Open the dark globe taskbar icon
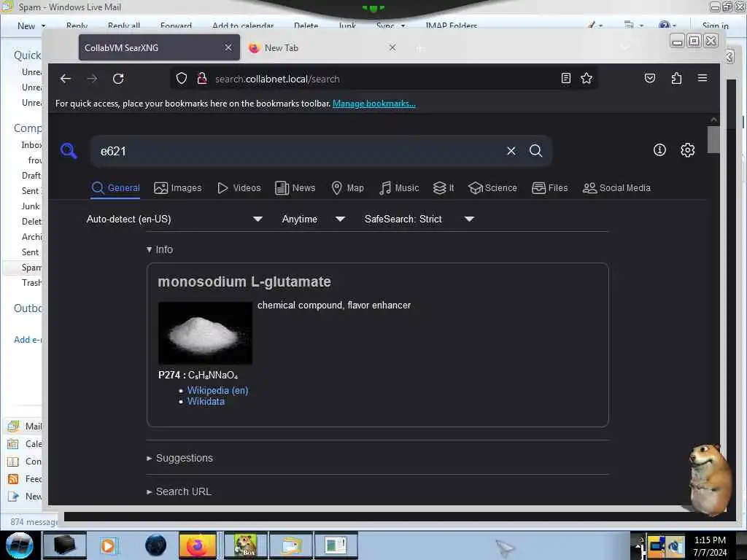The width and height of the screenshot is (747, 560). coord(155,545)
